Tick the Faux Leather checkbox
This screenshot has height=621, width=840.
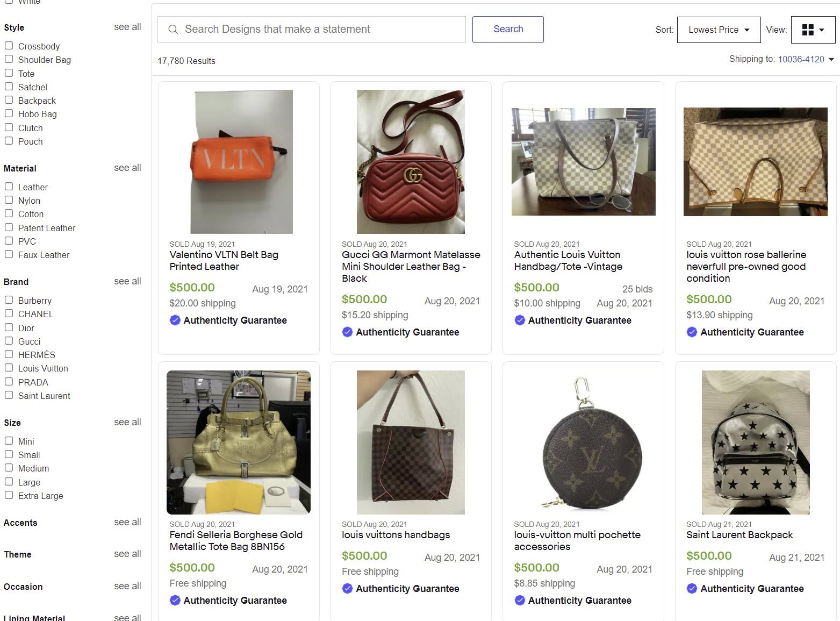point(9,254)
